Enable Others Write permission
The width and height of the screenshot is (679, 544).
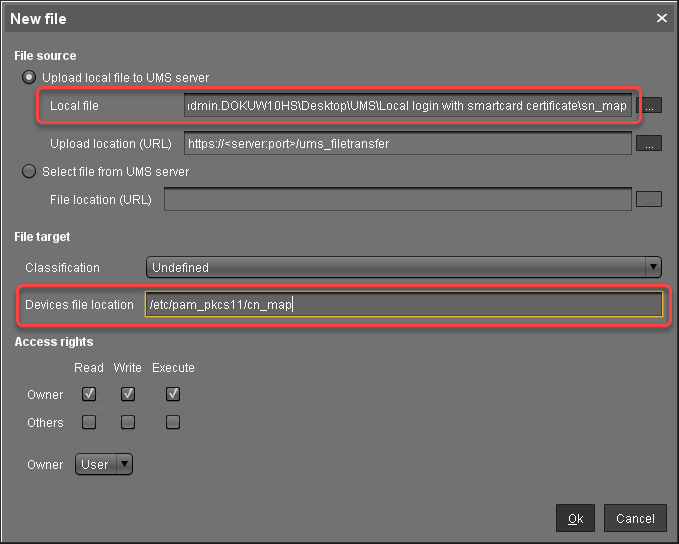128,422
